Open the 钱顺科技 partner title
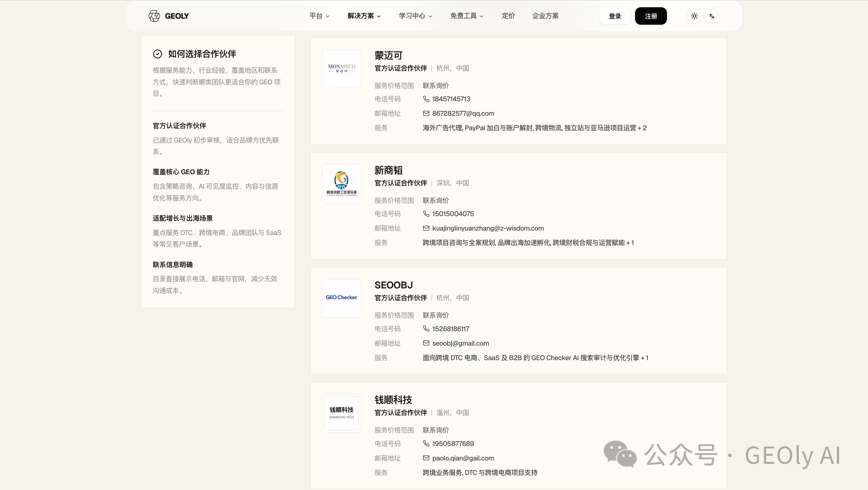868x490 pixels. 393,400
